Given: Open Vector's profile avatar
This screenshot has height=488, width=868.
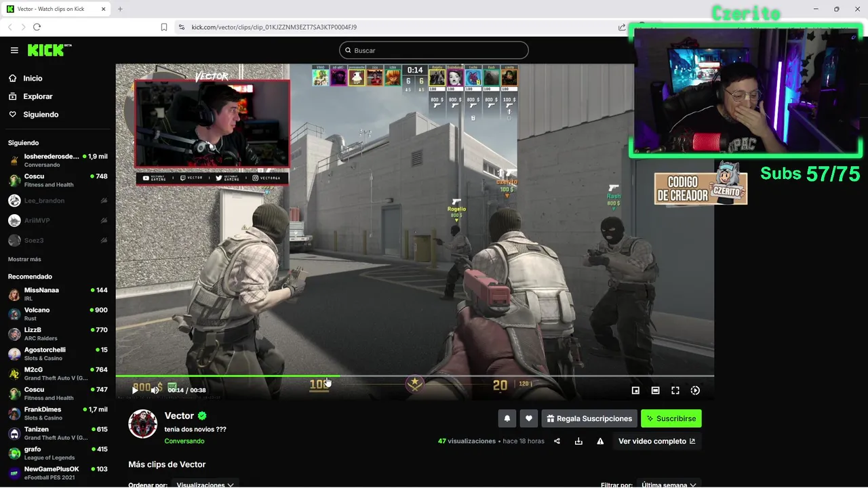Looking at the screenshot, I should click(x=143, y=424).
